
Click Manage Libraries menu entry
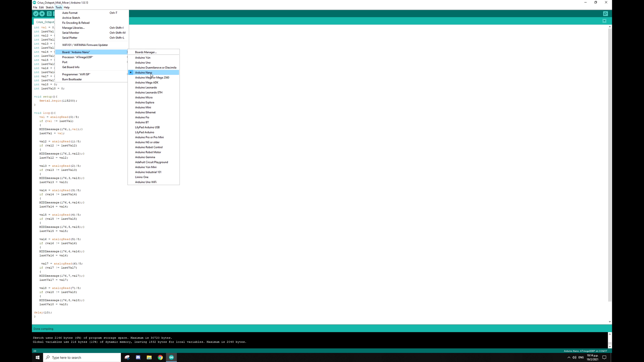[73, 28]
